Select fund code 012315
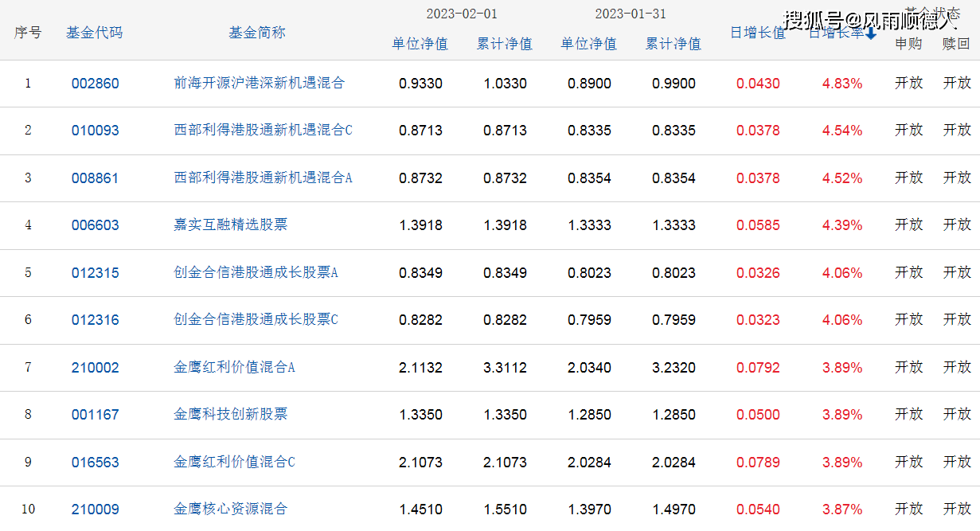 [x=95, y=273]
